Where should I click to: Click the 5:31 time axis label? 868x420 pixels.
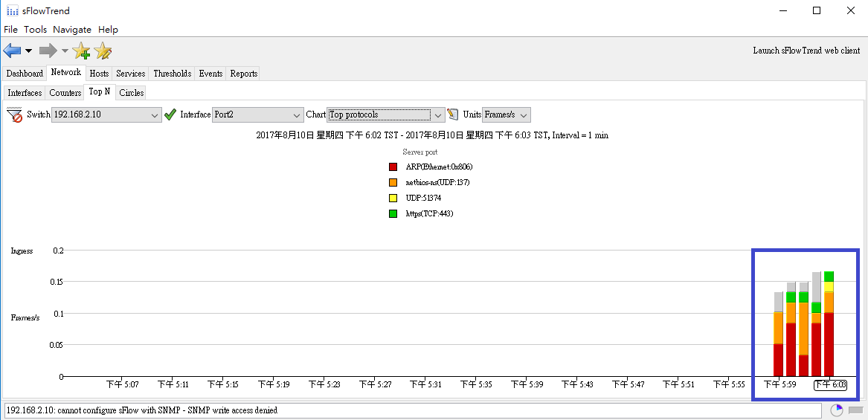[425, 384]
